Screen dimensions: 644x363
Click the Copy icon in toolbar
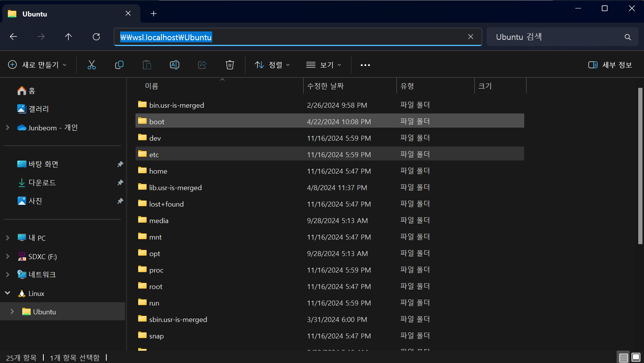coord(119,65)
